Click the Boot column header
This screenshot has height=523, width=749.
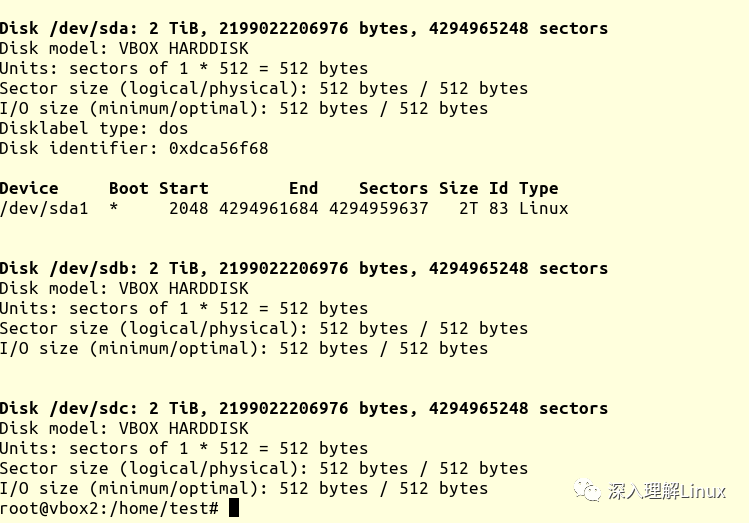(x=128, y=188)
